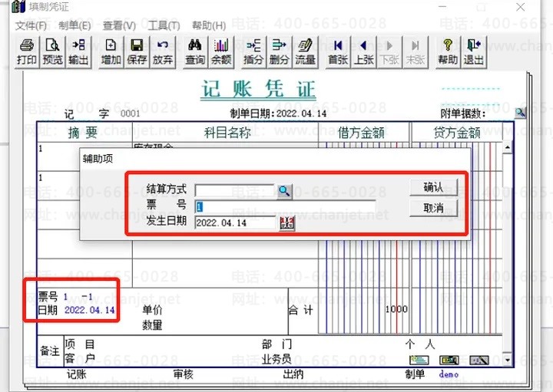
Task: Click the voucher number 0001
Action: coord(130,114)
